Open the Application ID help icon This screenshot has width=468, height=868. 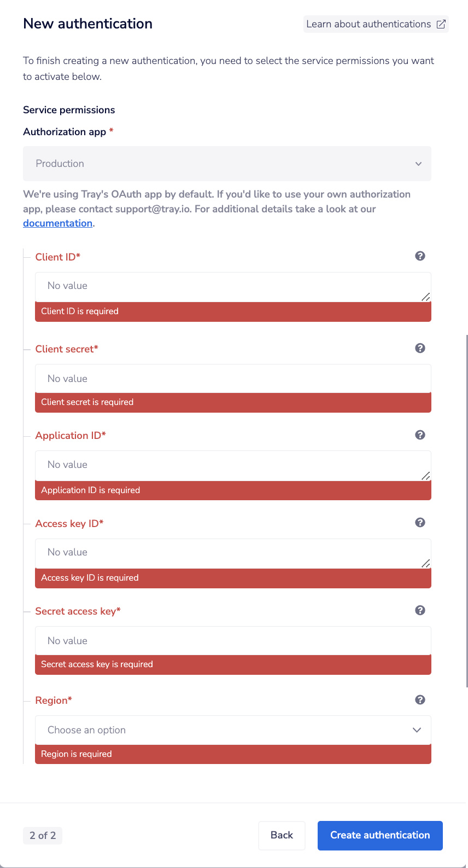click(x=420, y=435)
